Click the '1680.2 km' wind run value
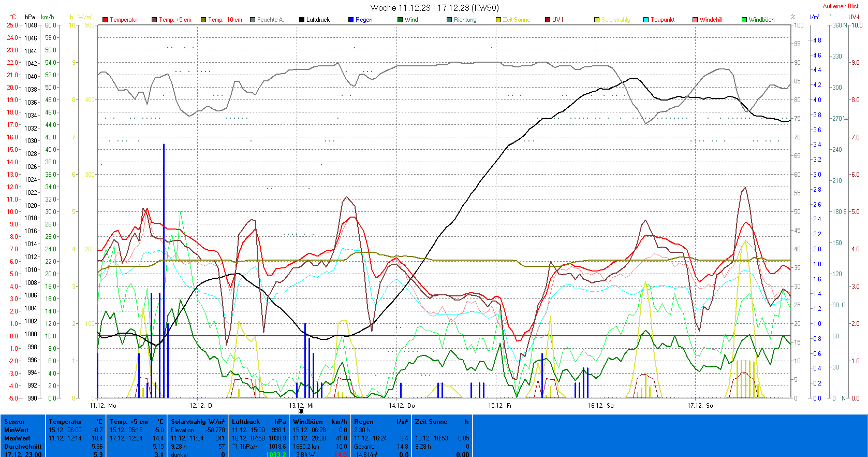Screen dimensions: 868x457 pyautogui.click(x=306, y=447)
